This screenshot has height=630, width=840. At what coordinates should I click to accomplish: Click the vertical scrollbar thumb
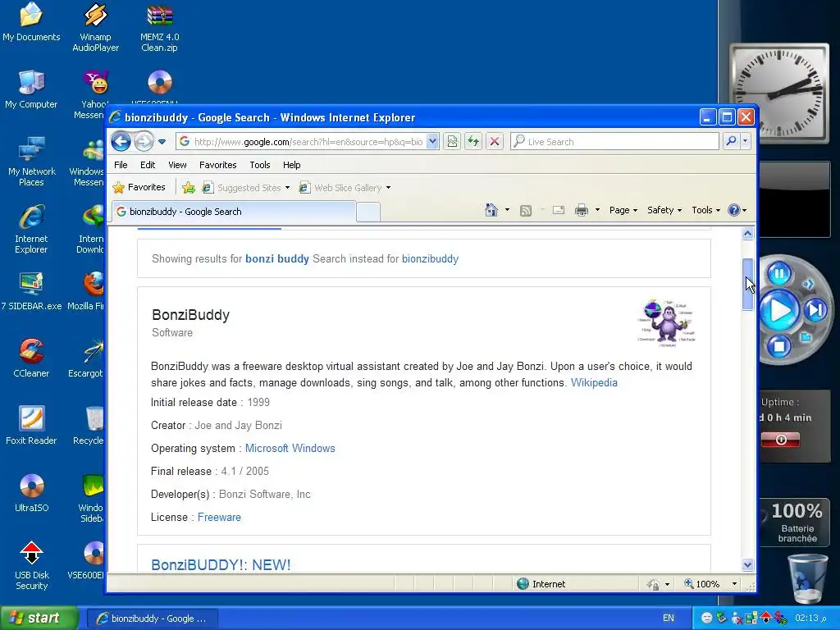(748, 284)
